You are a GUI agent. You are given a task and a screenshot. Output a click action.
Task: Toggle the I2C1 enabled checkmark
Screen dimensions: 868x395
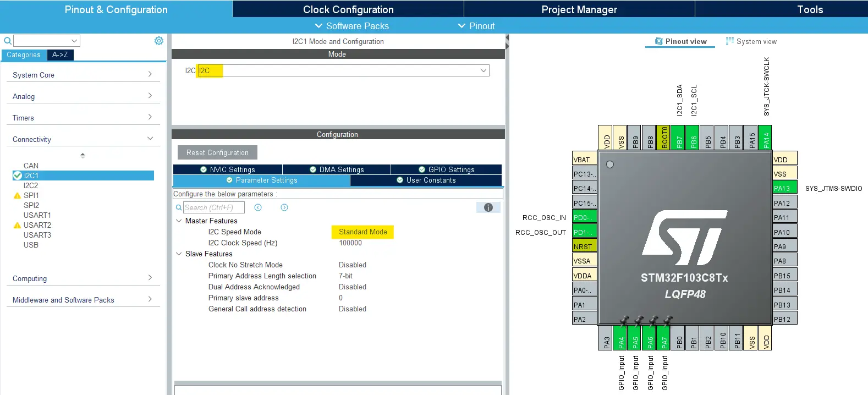point(17,175)
